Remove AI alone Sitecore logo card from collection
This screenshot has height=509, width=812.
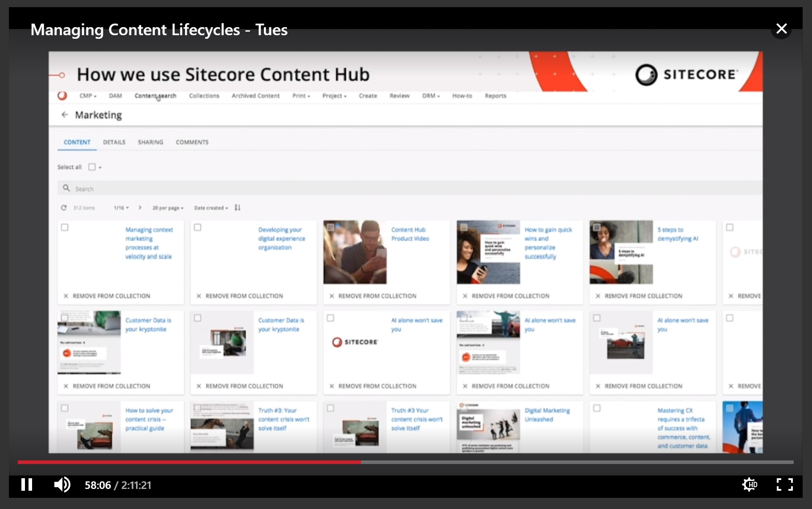[x=373, y=386]
